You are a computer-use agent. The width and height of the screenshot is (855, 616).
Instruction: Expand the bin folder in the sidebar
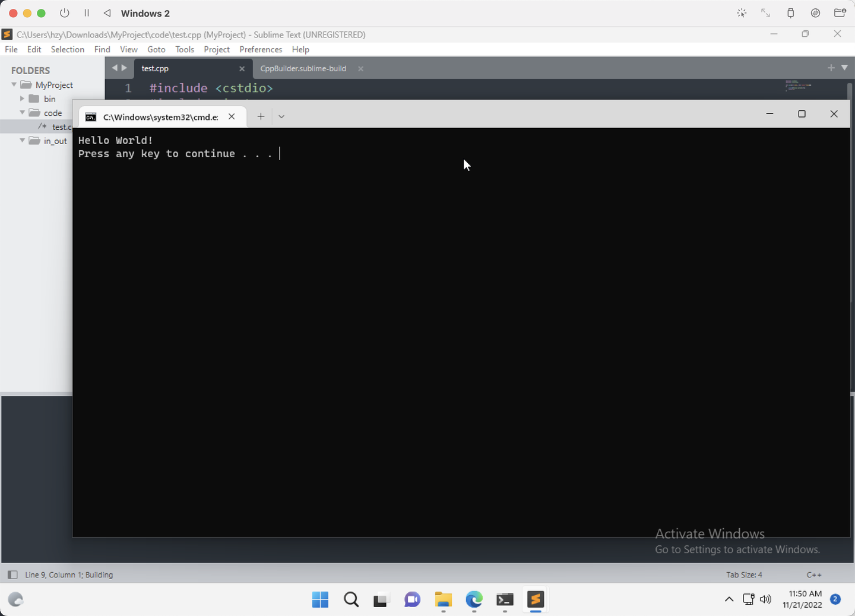[x=23, y=99]
